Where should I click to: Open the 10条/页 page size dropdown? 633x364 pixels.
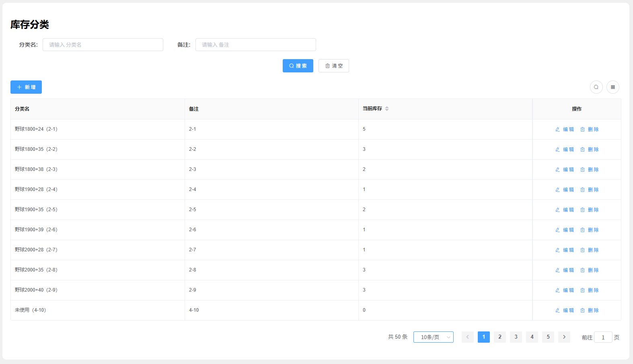pyautogui.click(x=433, y=337)
